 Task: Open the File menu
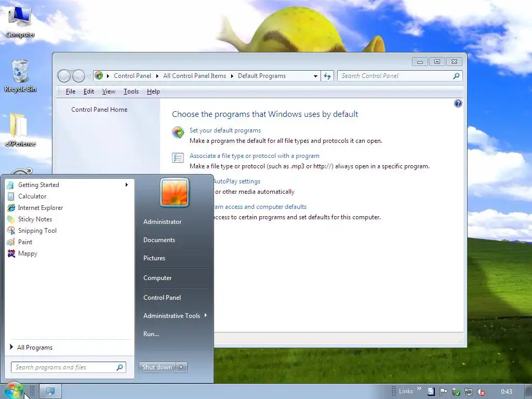coord(71,91)
